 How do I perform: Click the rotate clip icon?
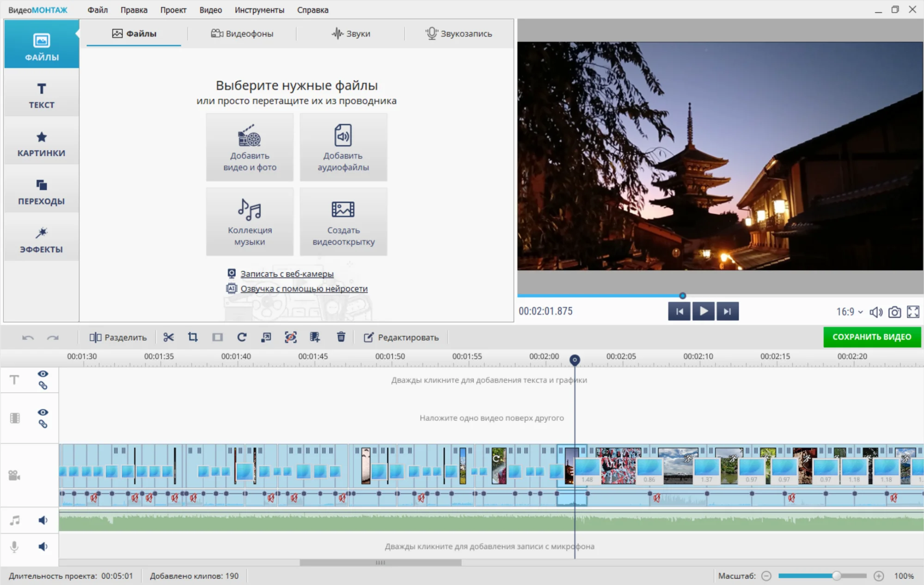242,337
